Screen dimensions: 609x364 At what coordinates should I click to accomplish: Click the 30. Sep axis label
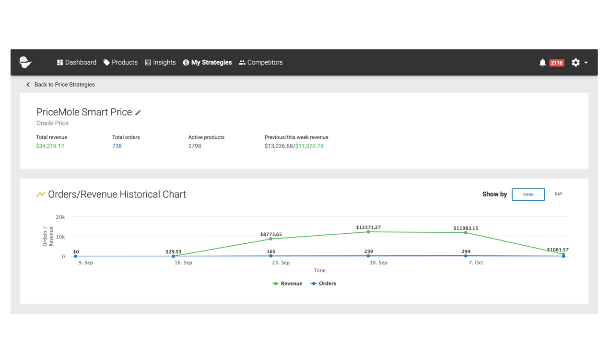[378, 263]
